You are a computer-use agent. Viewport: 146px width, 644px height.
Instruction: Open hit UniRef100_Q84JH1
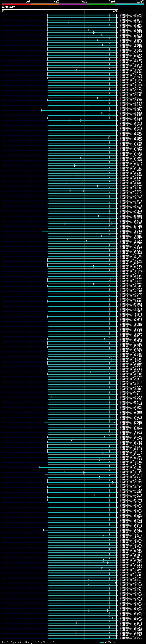(131, 30)
